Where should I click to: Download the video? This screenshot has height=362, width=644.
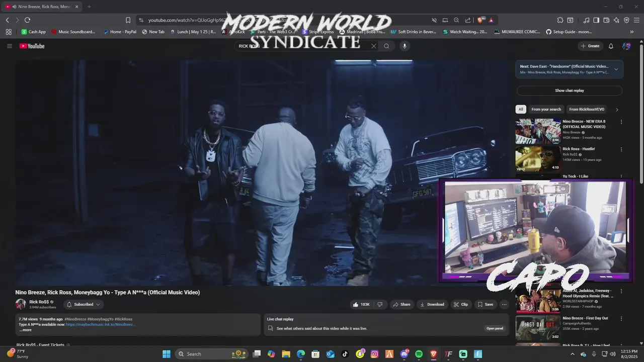[432, 304]
